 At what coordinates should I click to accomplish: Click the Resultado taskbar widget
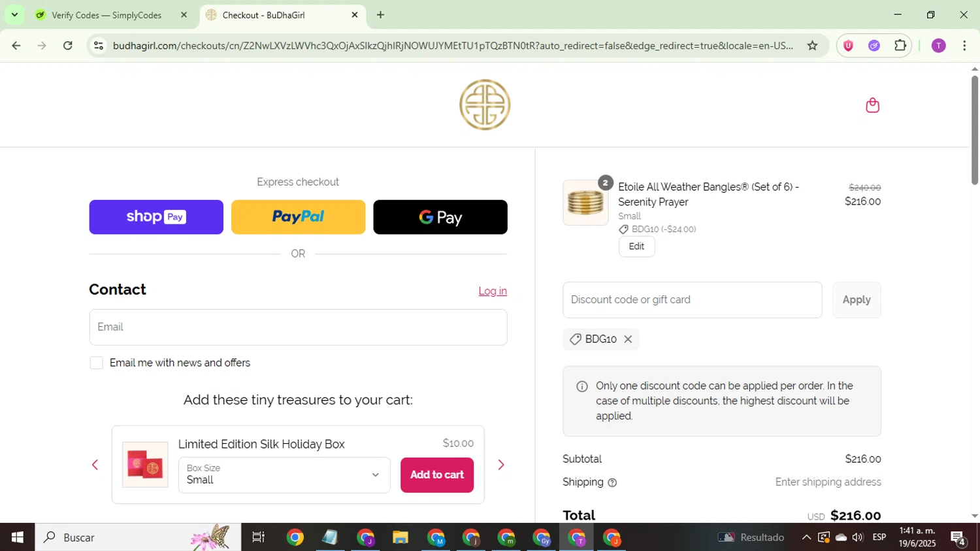pos(751,537)
